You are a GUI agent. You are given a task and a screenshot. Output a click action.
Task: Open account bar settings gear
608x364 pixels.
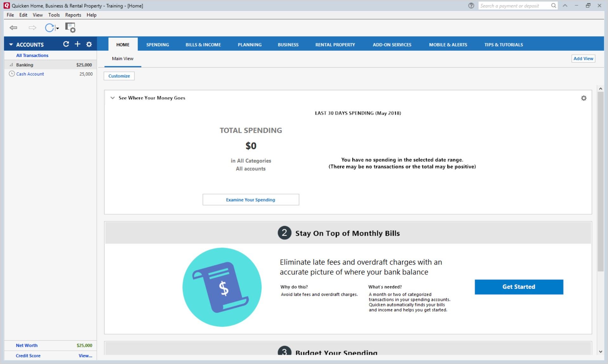[89, 44]
